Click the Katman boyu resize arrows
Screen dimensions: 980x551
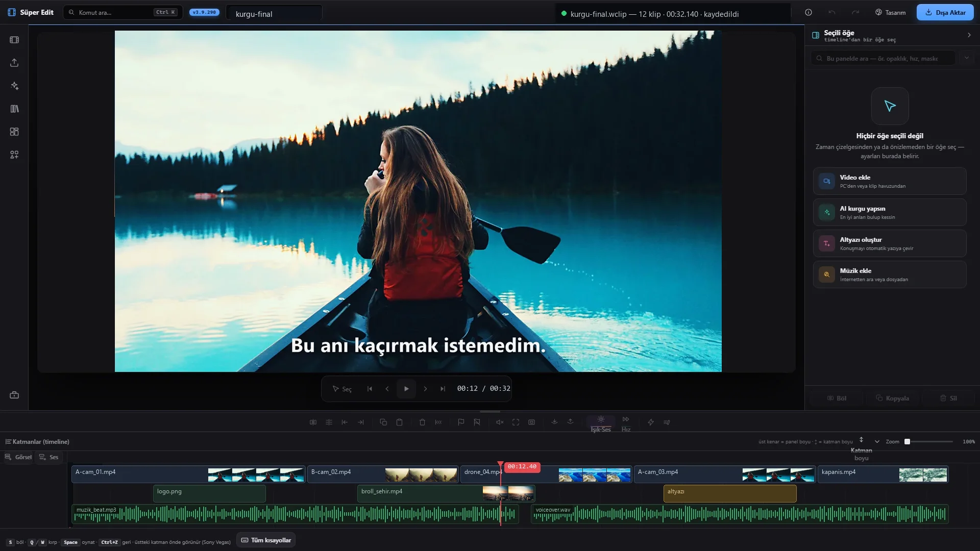coord(861,440)
